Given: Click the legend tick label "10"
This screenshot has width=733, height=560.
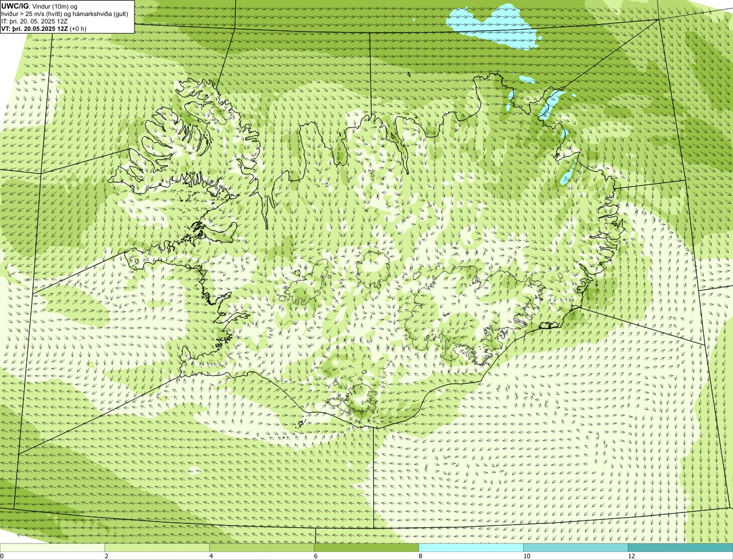Looking at the screenshot, I should coord(526,556).
